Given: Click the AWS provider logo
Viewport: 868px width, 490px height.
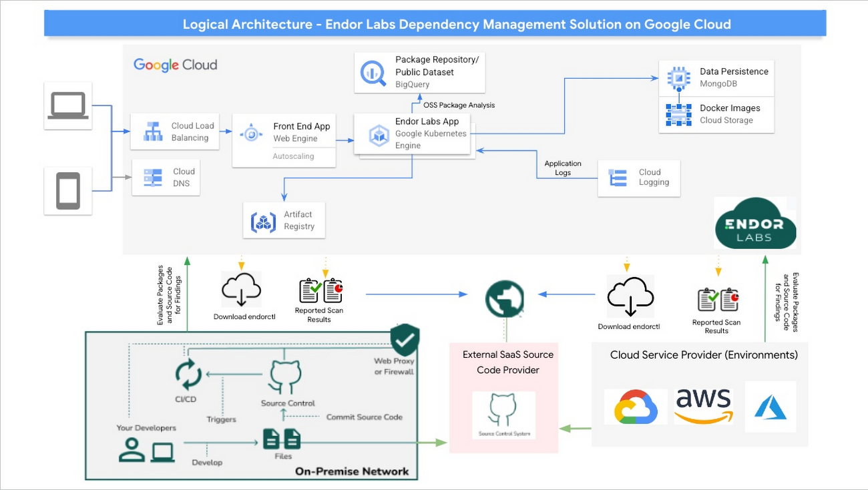Looking at the screenshot, I should (704, 406).
